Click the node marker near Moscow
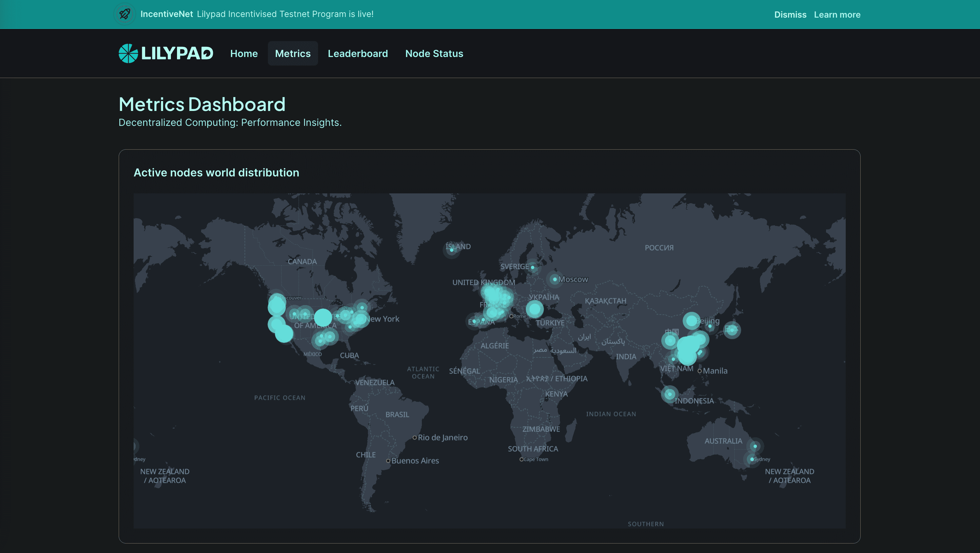Viewport: 980px width, 553px height. click(555, 279)
